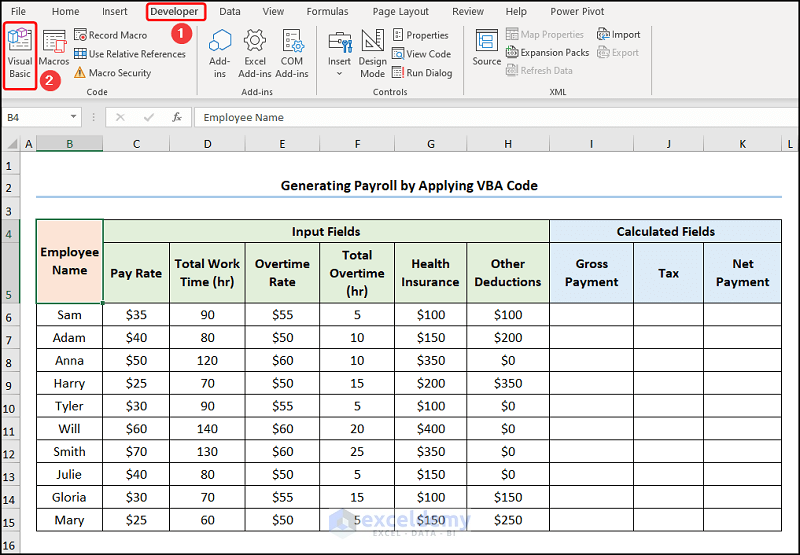Click the Macros button
The height and width of the screenshot is (555, 800).
pyautogui.click(x=54, y=48)
